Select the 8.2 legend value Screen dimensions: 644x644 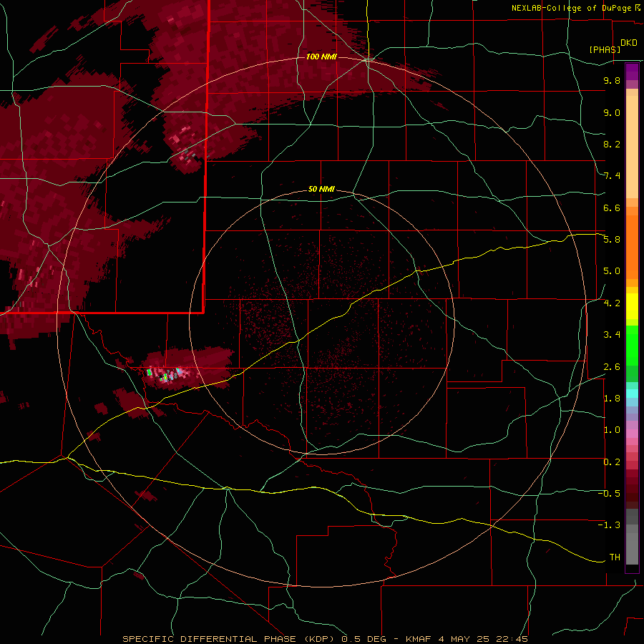[x=612, y=144]
